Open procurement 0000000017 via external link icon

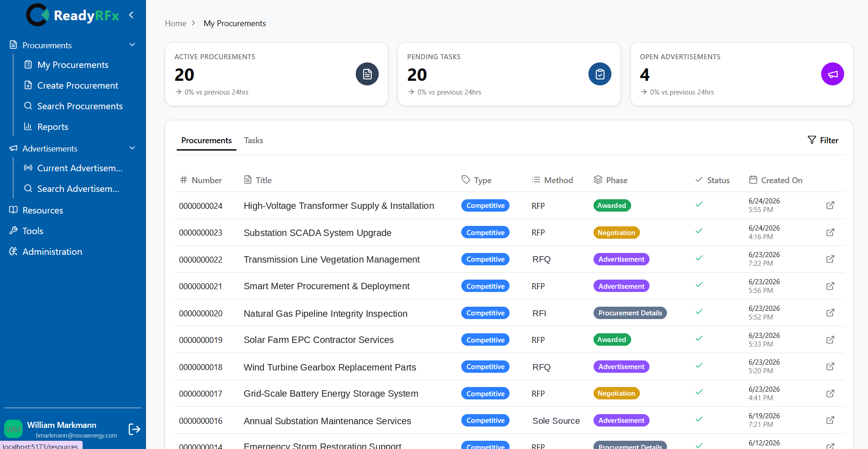point(830,393)
